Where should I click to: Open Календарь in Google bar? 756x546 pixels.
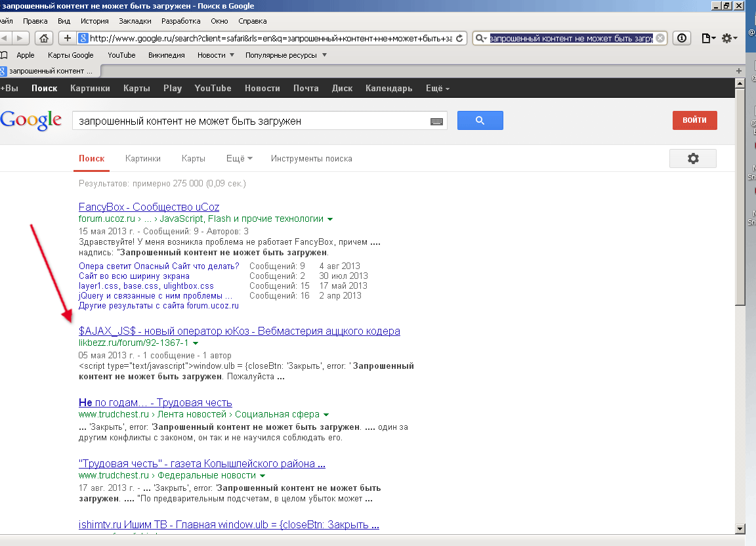[388, 89]
